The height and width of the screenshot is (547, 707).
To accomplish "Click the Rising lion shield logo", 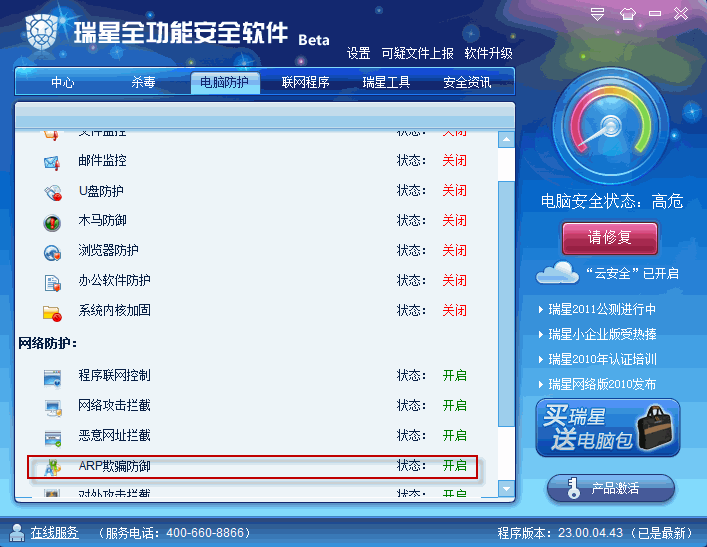I will (42, 32).
